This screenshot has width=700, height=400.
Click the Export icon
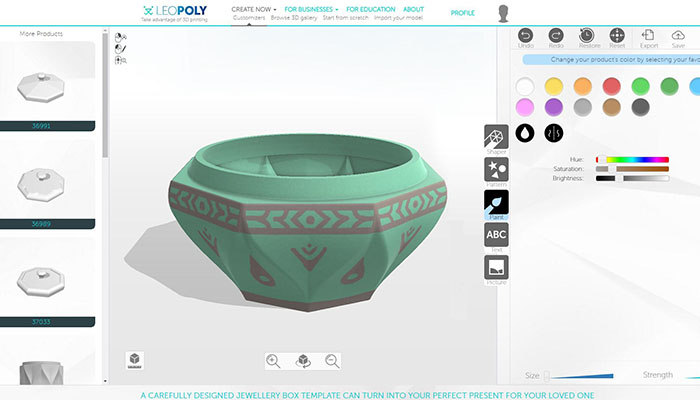[648, 35]
